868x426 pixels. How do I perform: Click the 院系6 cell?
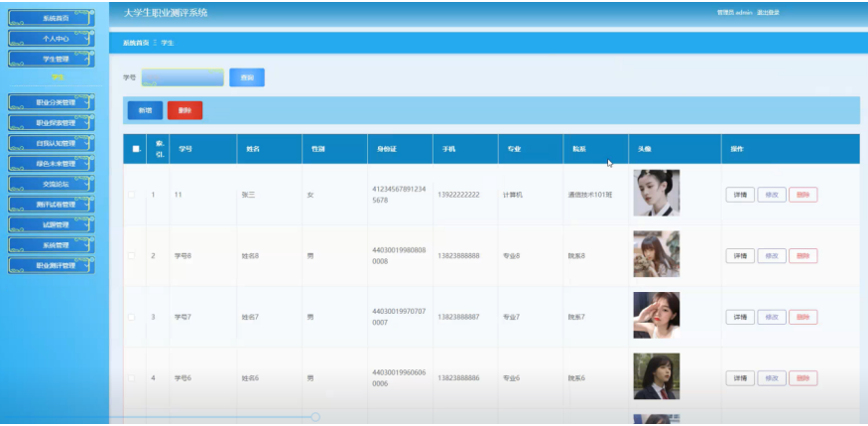tap(576, 378)
